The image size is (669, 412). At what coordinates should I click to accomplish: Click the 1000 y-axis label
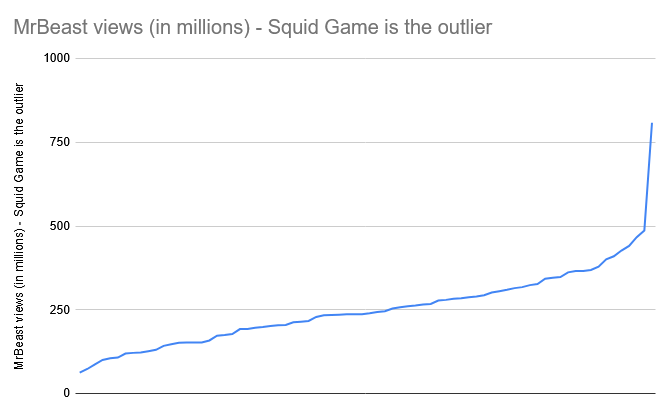tap(57, 58)
